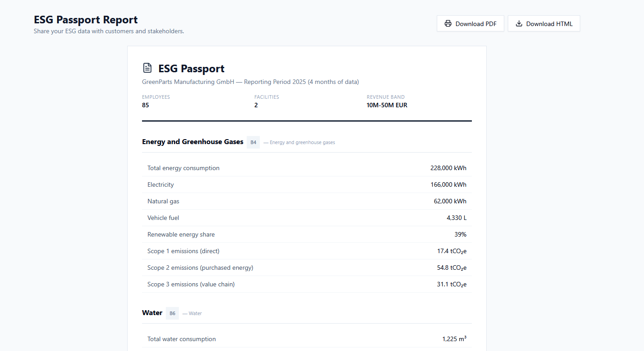This screenshot has width=644, height=351.
Task: Click the Natural gas metric label
Action: (x=163, y=201)
